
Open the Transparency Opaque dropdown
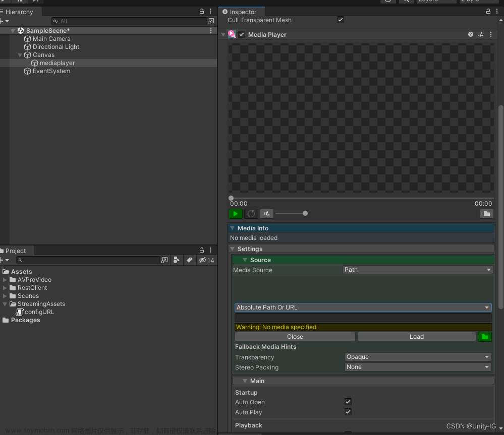point(418,357)
